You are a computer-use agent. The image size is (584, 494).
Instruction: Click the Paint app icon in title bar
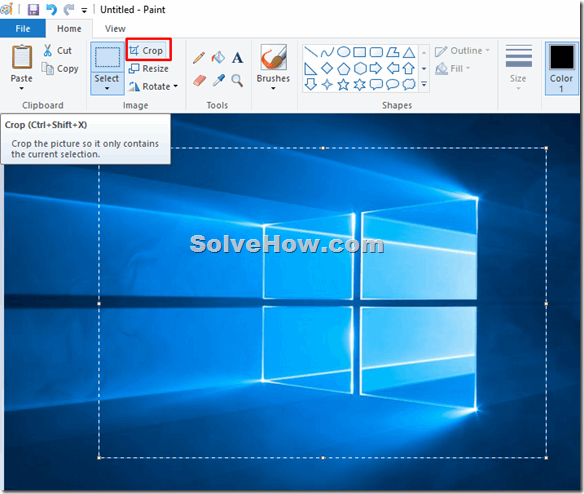click(6, 9)
